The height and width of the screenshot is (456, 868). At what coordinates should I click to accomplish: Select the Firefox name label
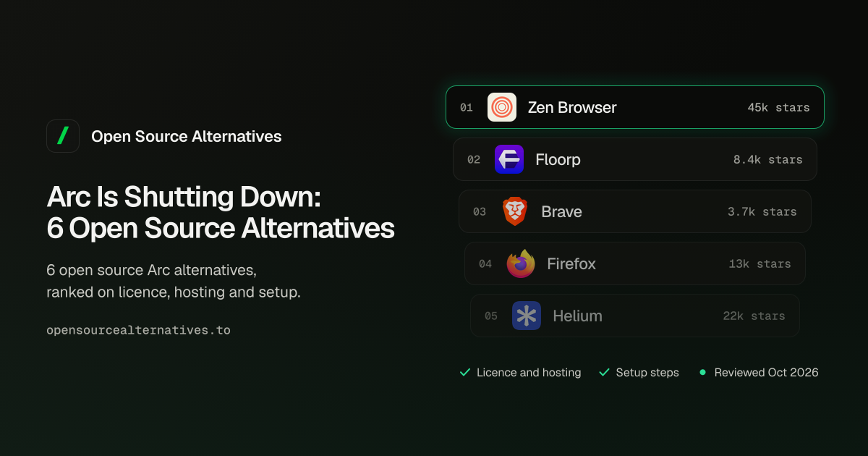coord(571,263)
